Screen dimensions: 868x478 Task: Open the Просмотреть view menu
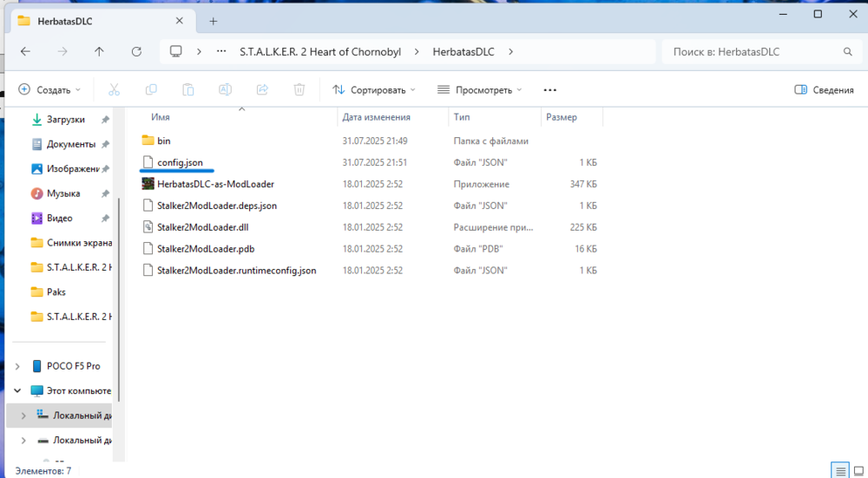click(479, 89)
